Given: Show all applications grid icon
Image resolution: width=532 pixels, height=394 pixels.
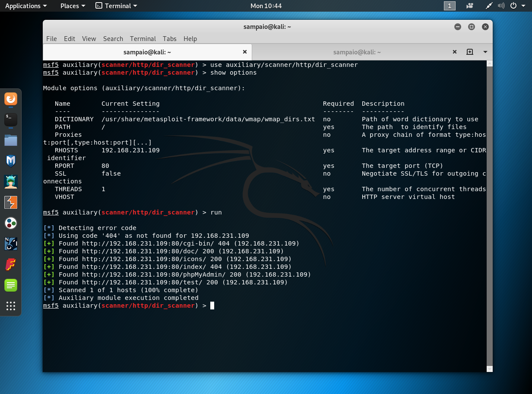Looking at the screenshot, I should click(11, 306).
